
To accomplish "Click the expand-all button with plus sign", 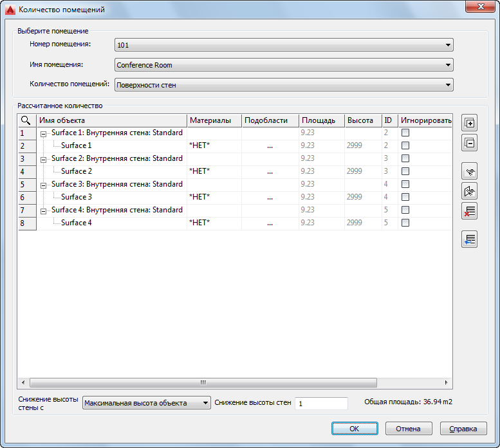I will pyautogui.click(x=469, y=123).
